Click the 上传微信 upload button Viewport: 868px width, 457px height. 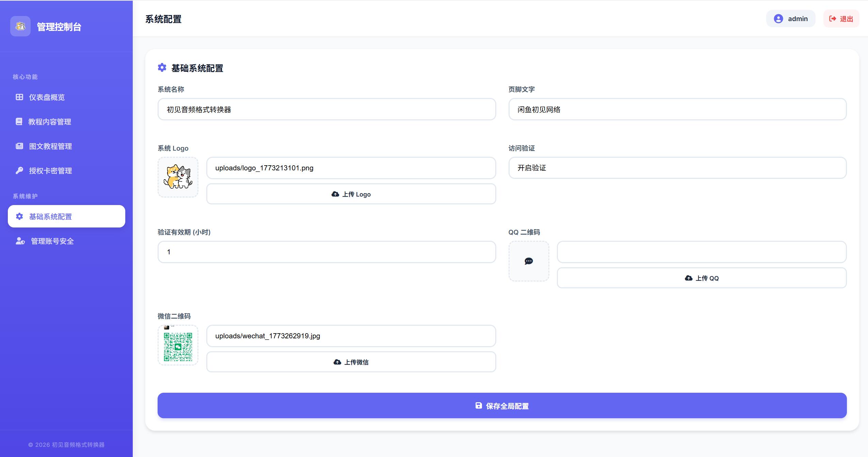[351, 362]
